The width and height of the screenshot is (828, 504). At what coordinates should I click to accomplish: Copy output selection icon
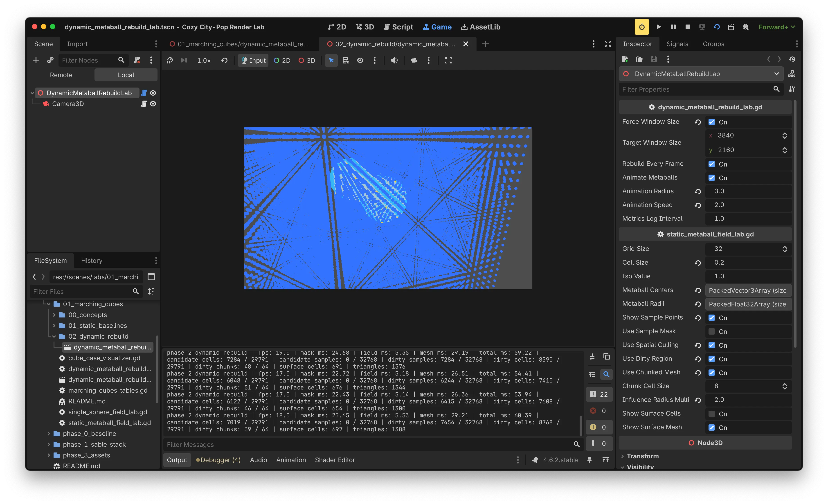tap(607, 356)
